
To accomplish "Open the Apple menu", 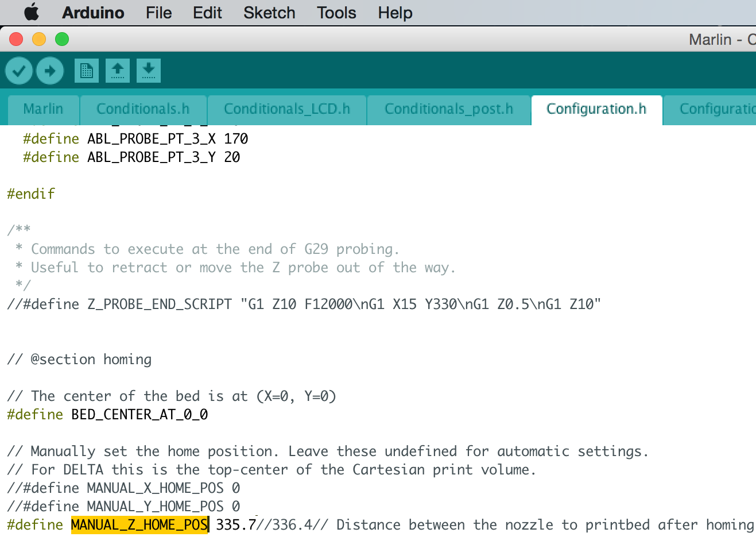I will coord(32,12).
